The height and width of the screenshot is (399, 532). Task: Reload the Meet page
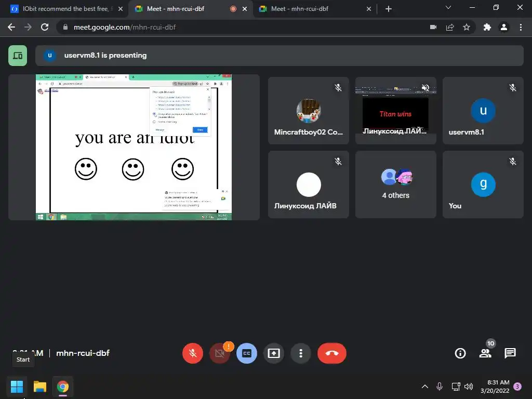click(45, 27)
